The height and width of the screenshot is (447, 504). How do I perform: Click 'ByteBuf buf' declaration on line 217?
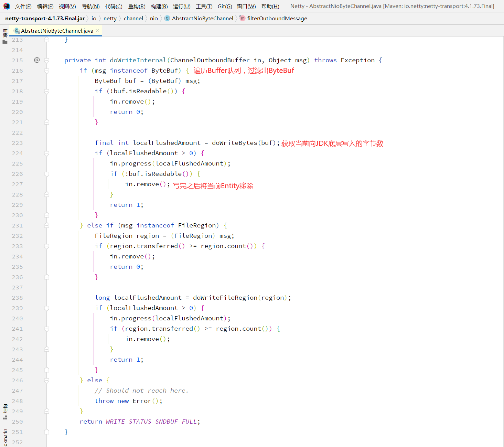(x=116, y=81)
